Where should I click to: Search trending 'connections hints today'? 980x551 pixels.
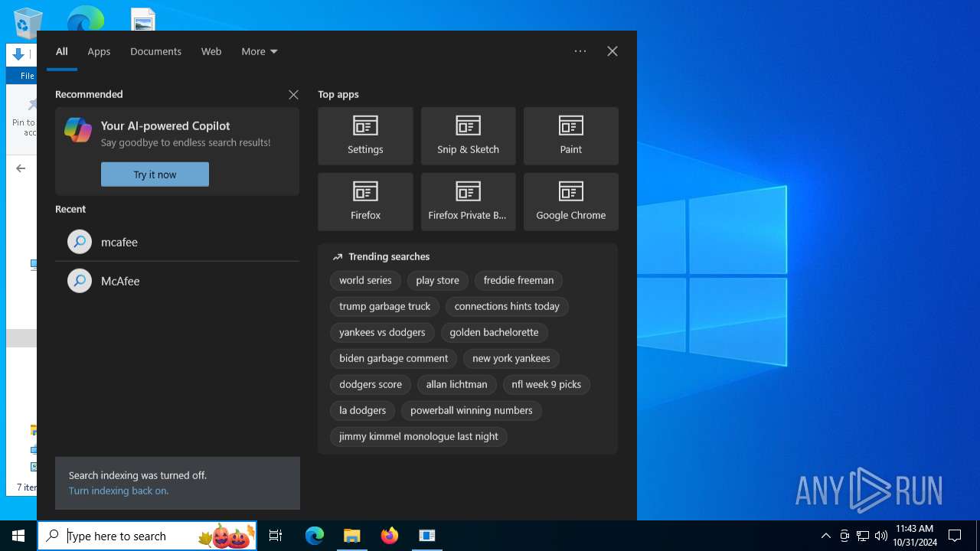click(507, 306)
